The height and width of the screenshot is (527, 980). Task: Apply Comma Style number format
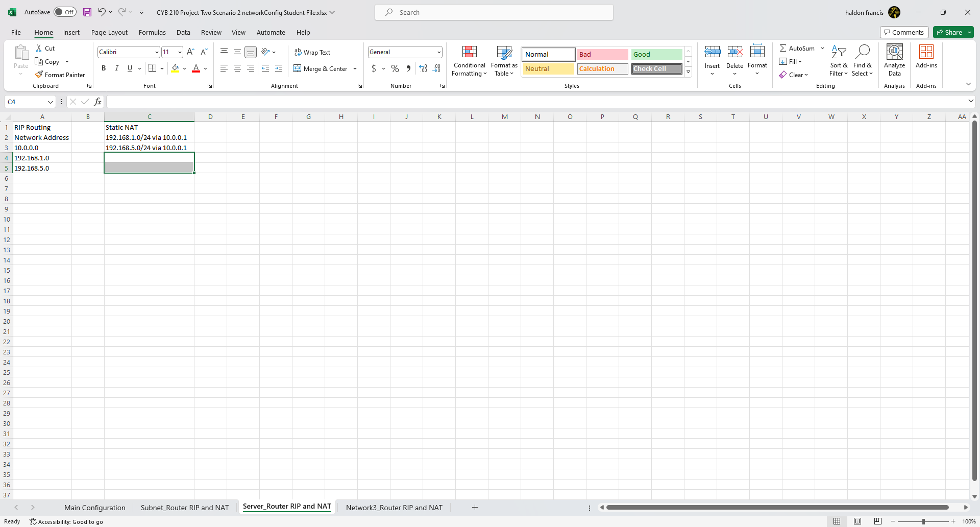(408, 68)
